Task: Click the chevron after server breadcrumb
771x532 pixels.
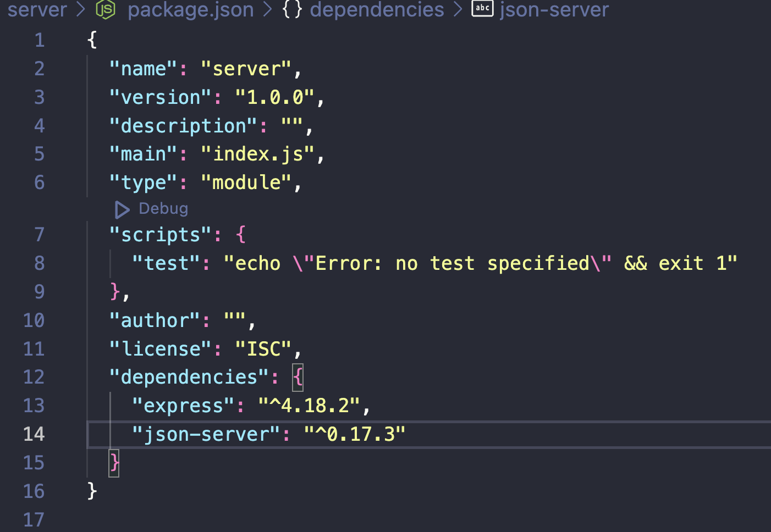Action: pos(81,9)
